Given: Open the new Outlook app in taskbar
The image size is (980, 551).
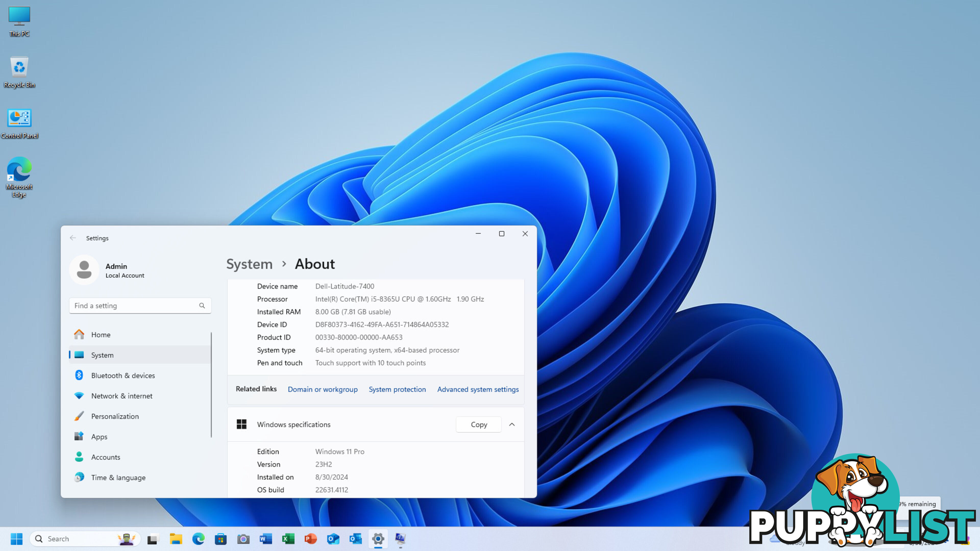Looking at the screenshot, I should 333,539.
